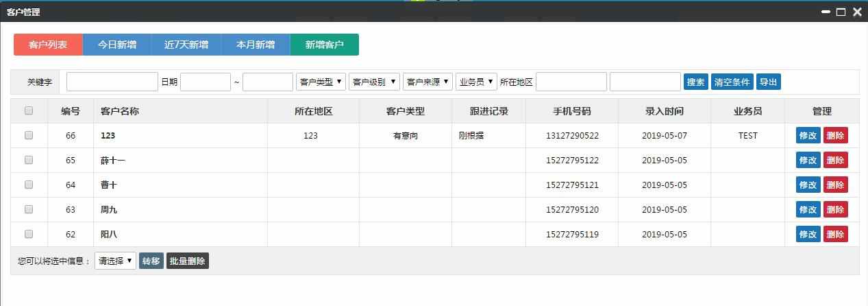868x306 pixels.
Task: Click the 清空条件 button
Action: point(732,82)
